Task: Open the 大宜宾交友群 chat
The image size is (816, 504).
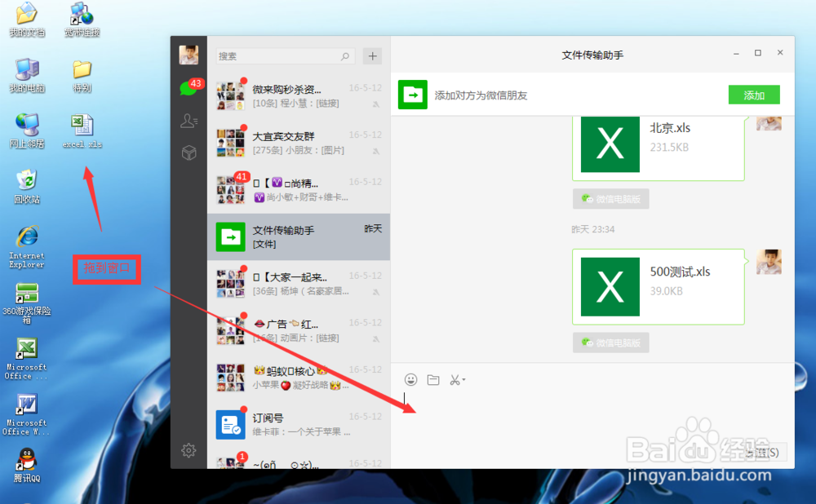Action: tap(299, 143)
